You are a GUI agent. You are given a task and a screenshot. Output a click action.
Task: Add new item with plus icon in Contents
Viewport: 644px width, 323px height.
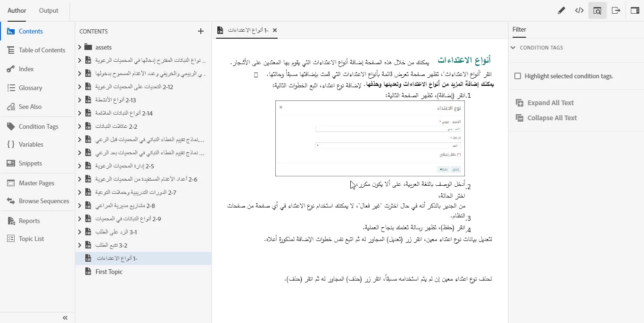tap(201, 31)
